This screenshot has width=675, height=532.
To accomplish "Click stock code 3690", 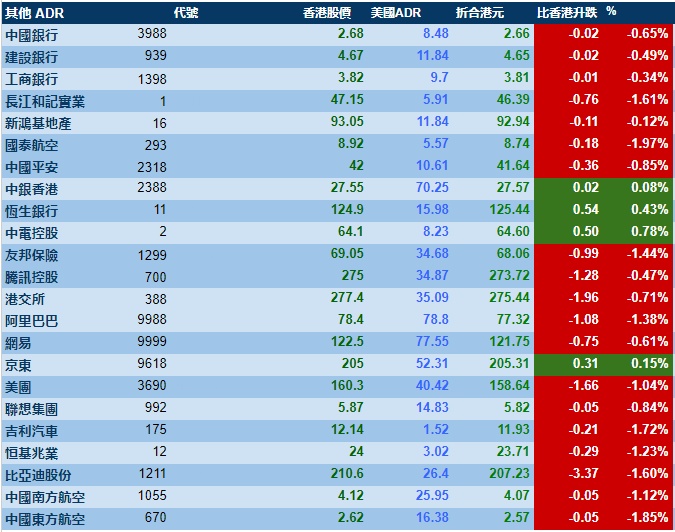I will tap(152, 385).
